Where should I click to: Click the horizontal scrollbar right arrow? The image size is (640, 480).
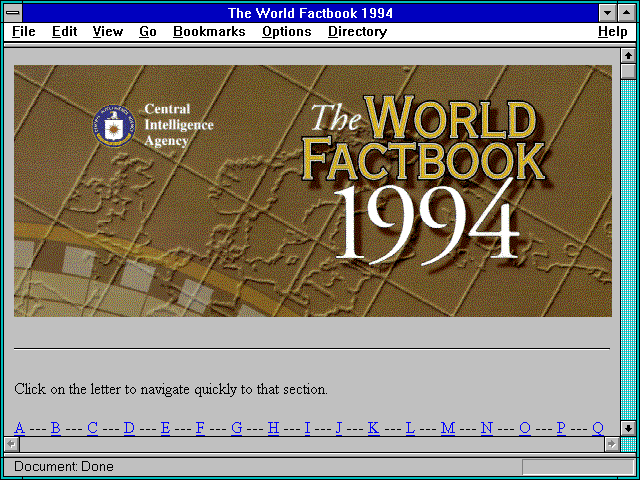pos(612,444)
